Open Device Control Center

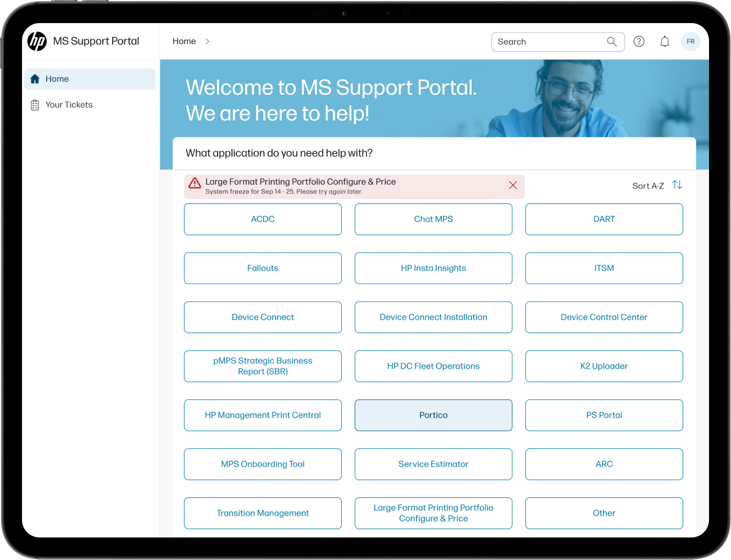604,317
